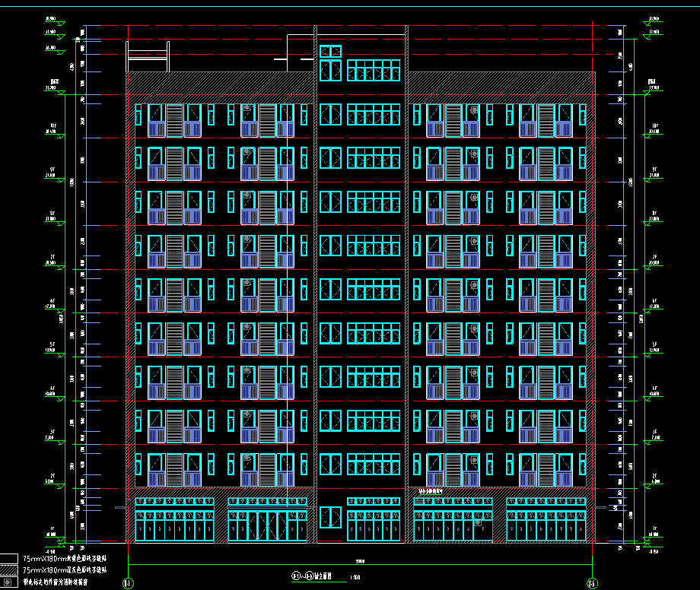This screenshot has height=590, width=700.
Task: Pick the hatched parapet band on left wing
Action: (219, 82)
